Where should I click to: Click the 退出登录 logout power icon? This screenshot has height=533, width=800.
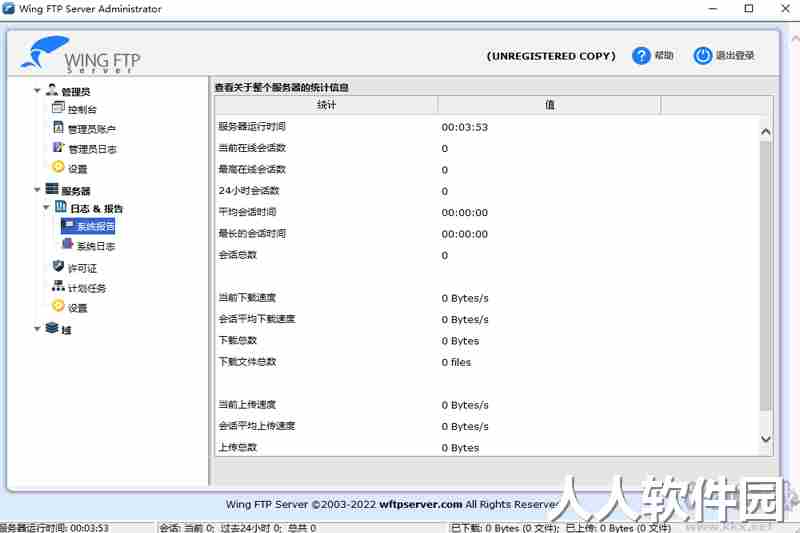pos(702,56)
